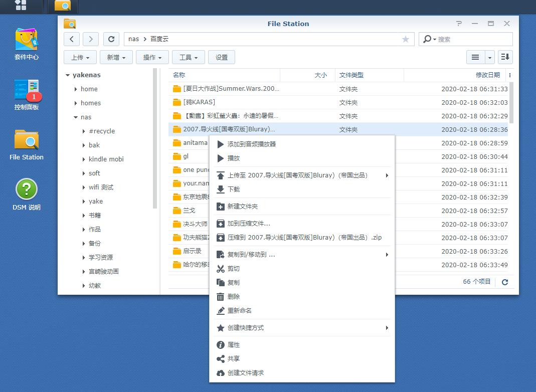Viewport: 536px width, 392px height.
Task: Click the main menu grid icon in taskbar
Action: click(x=20, y=7)
